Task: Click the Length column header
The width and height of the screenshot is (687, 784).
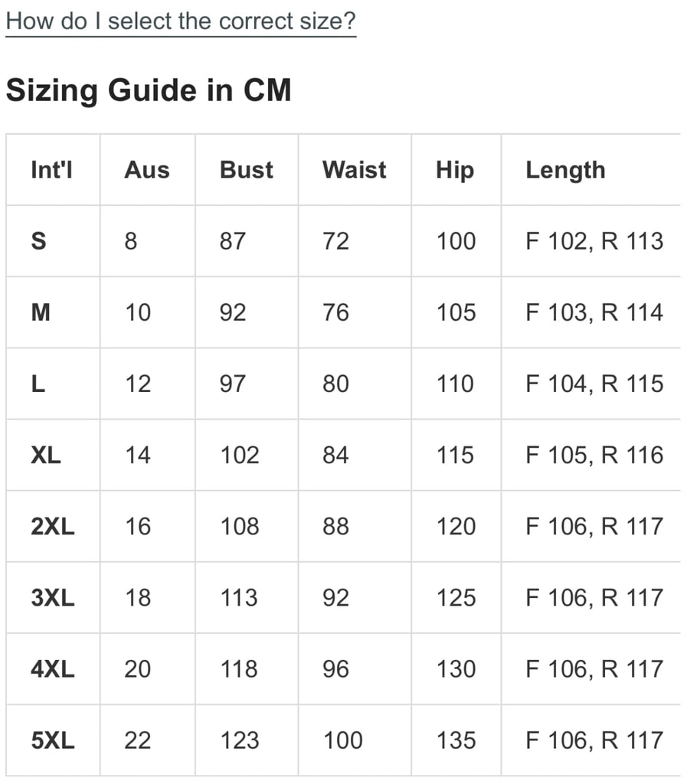Action: (x=565, y=171)
